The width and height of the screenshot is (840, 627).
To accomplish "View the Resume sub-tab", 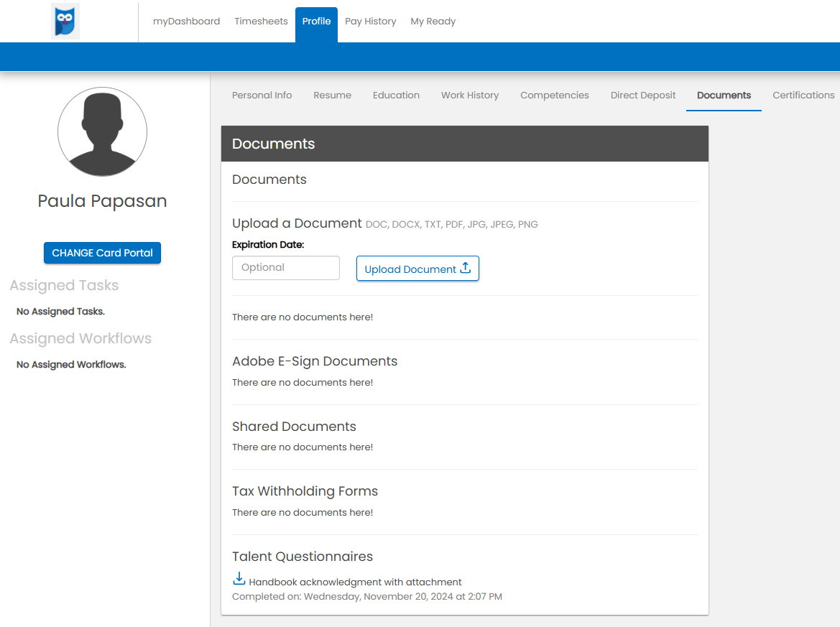I will coord(333,96).
